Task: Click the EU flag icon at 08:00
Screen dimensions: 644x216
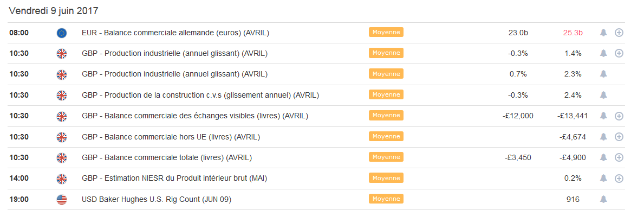Action: pos(62,33)
